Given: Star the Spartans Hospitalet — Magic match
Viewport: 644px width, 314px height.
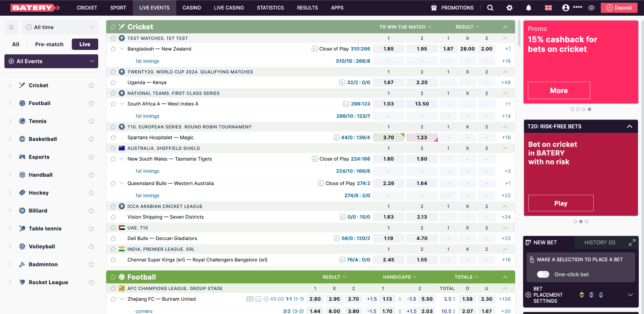Looking at the screenshot, I should pyautogui.click(x=113, y=138).
